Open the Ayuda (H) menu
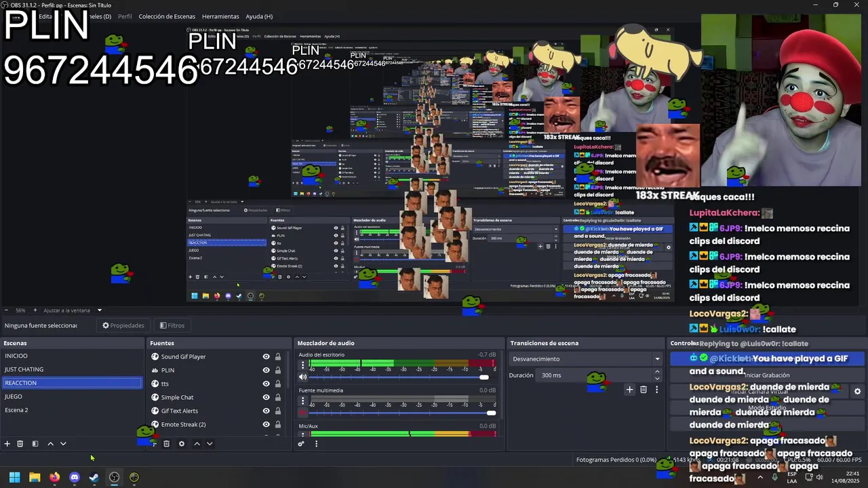 click(259, 16)
